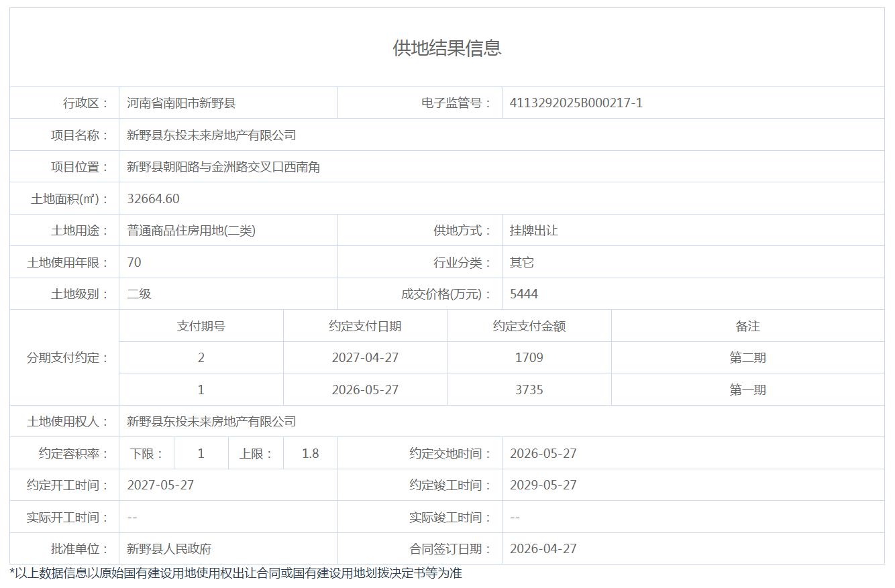Click the 分期支付约定 label
895x588 pixels.
(68, 358)
